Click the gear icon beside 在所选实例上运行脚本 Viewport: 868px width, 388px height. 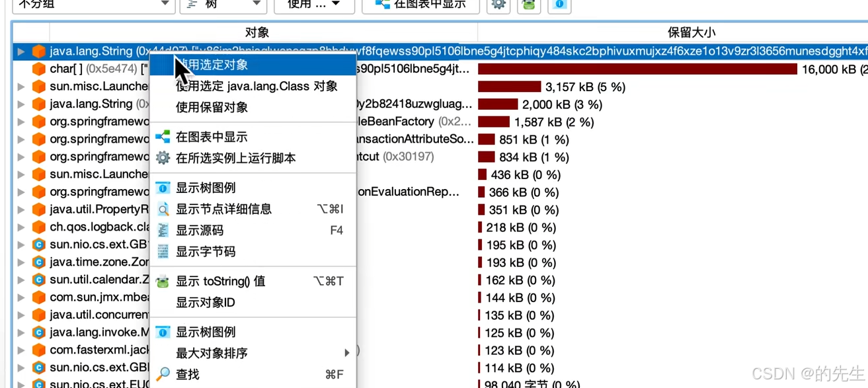(163, 157)
